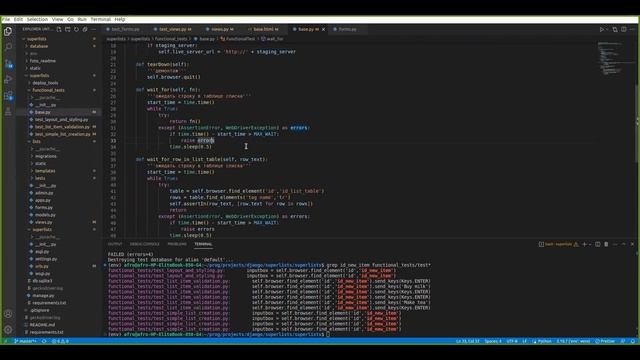Screen dimensions: 640x360
Task: Open manage.py in Explorer
Action: tap(43, 296)
